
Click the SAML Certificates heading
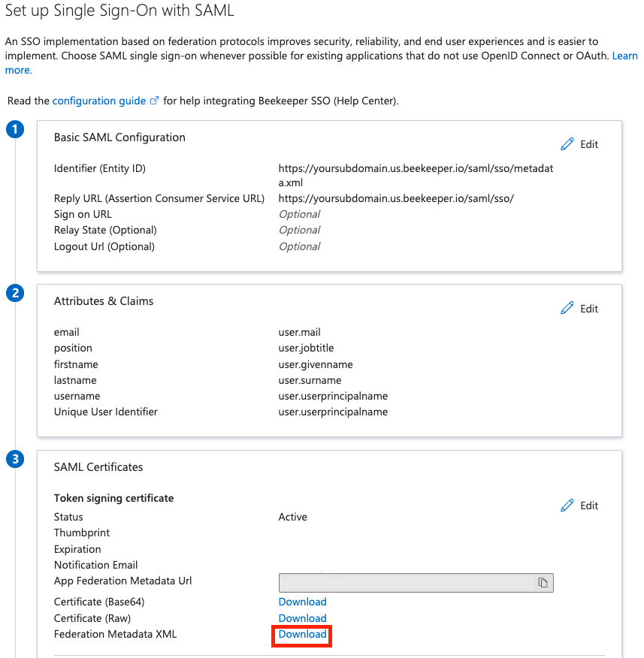[98, 467]
